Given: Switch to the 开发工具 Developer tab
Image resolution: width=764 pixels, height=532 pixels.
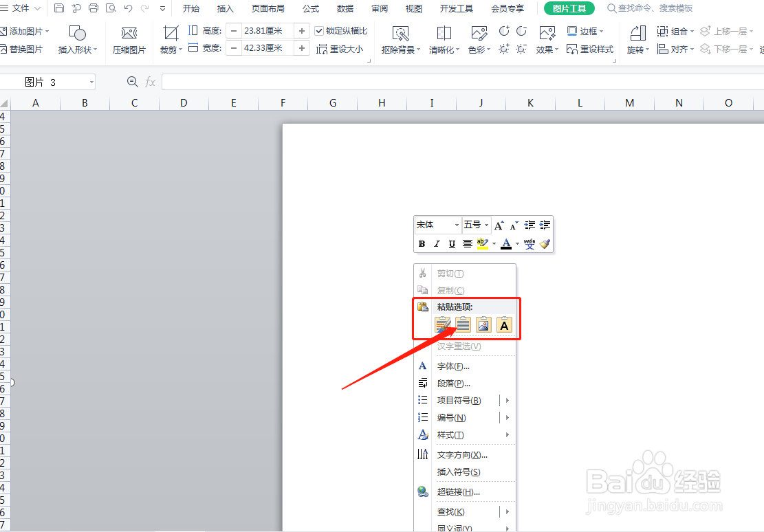Looking at the screenshot, I should click(456, 8).
